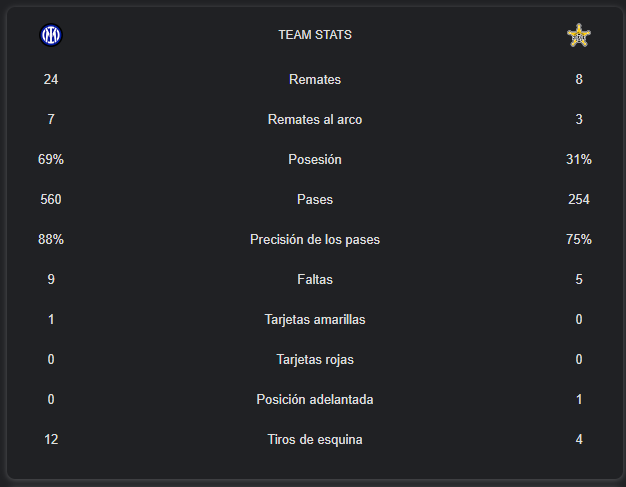Select the TEAM STATS heading
The image size is (626, 487).
click(x=315, y=35)
